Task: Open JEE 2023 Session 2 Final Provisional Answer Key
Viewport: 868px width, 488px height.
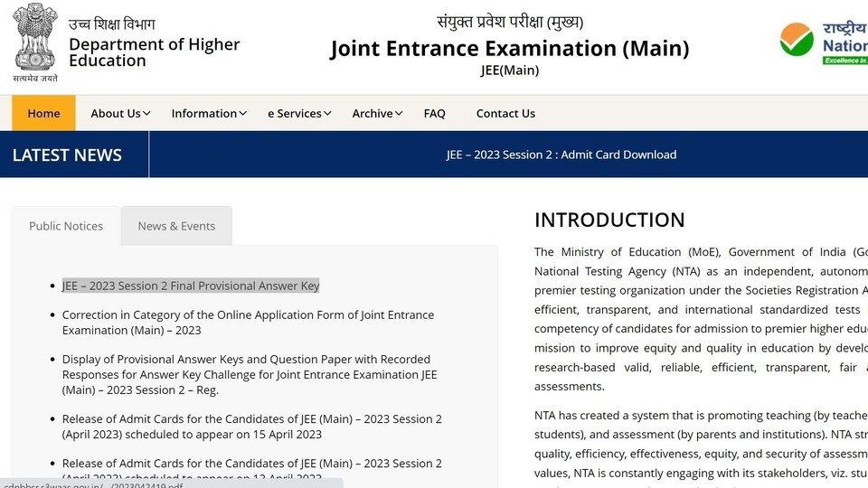Action: 191,286
